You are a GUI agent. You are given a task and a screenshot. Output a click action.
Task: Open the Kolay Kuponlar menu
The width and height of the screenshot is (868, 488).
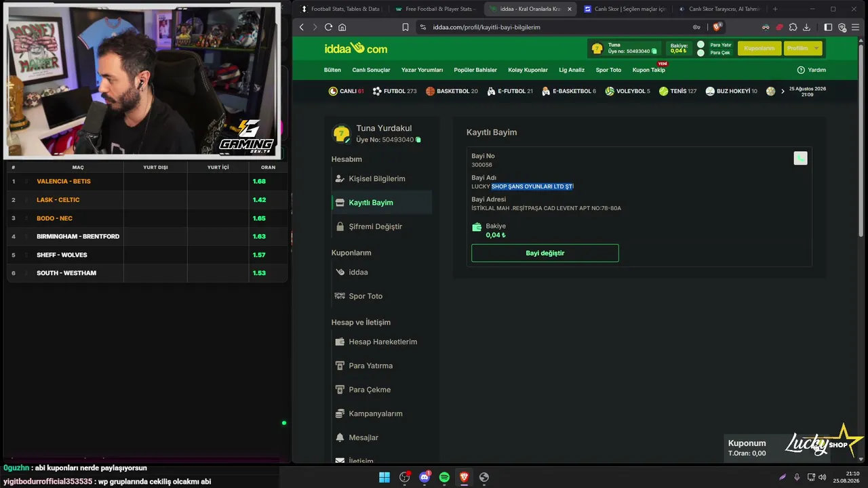point(528,70)
